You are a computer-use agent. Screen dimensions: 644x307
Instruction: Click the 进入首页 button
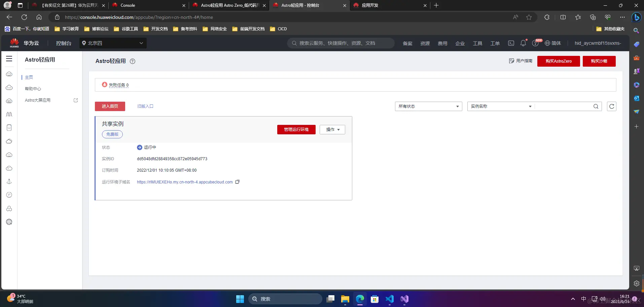[x=110, y=106]
